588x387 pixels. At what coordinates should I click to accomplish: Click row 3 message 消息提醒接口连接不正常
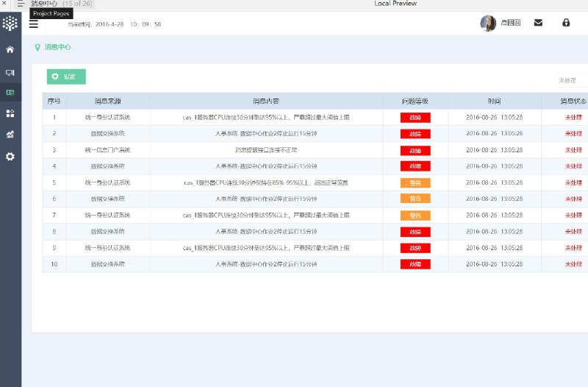[x=266, y=150]
